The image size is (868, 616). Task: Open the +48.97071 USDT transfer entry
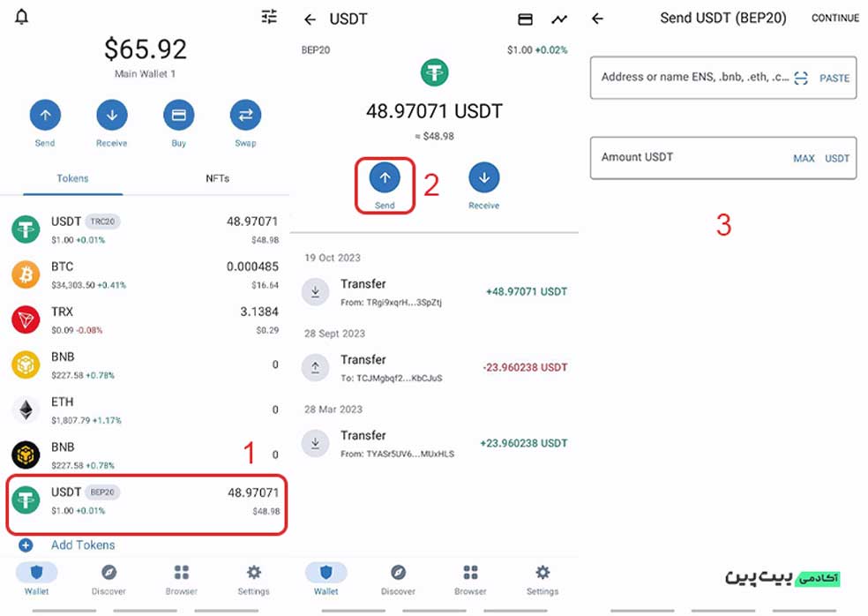435,292
